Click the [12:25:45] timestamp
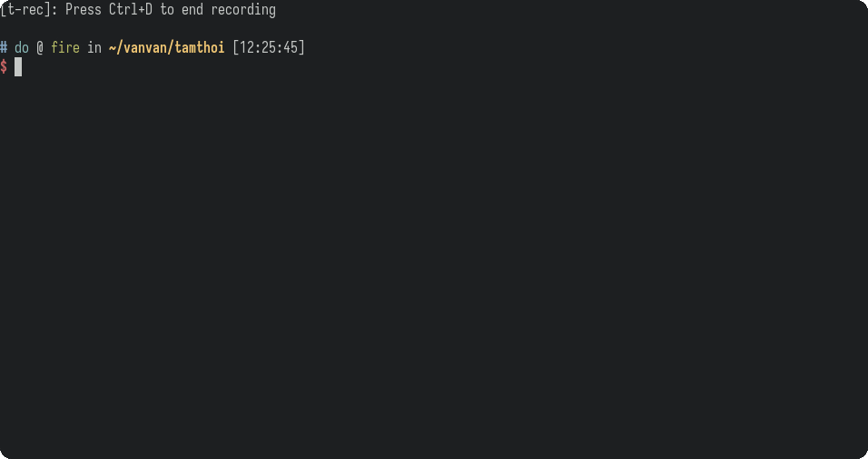This screenshot has height=459, width=868. pos(269,47)
